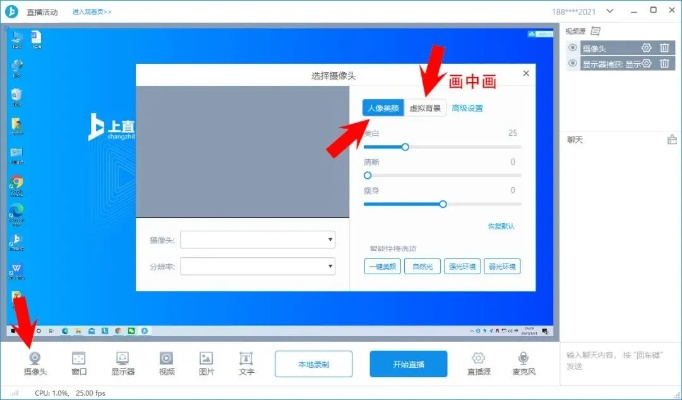Image resolution: width=682 pixels, height=400 pixels.
Task: Open the 高级设置 advanced settings tab
Action: (x=467, y=108)
